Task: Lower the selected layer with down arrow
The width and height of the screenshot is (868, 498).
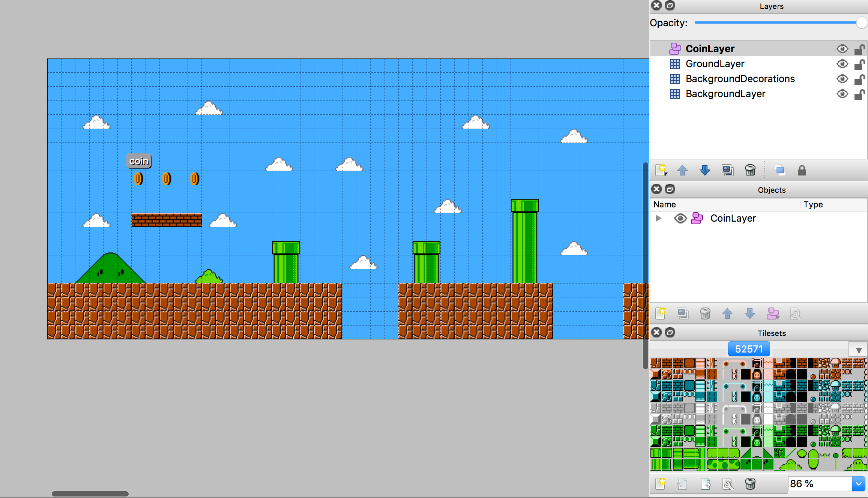Action: [705, 170]
